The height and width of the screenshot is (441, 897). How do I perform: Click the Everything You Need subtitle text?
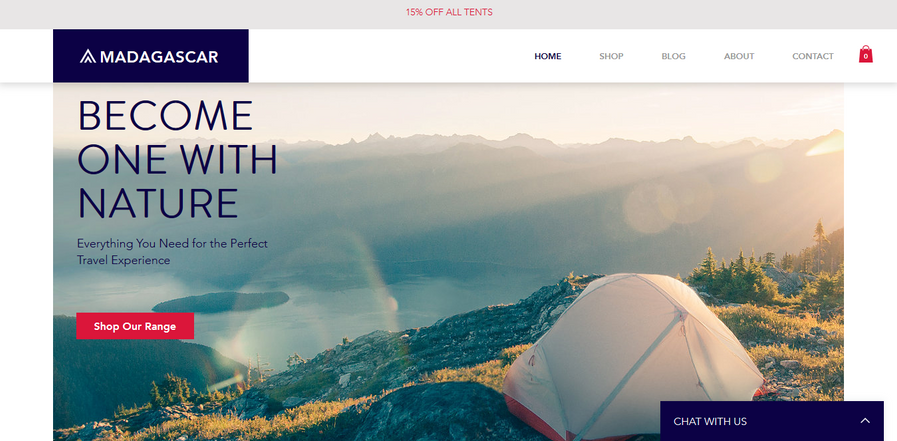pyautogui.click(x=172, y=252)
